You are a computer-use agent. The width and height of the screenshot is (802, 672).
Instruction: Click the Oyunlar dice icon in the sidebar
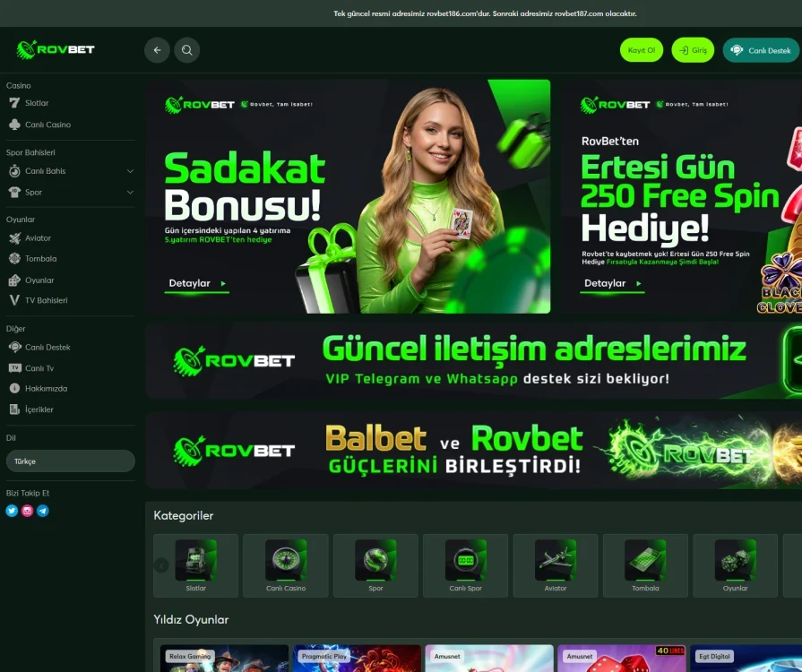(x=14, y=280)
